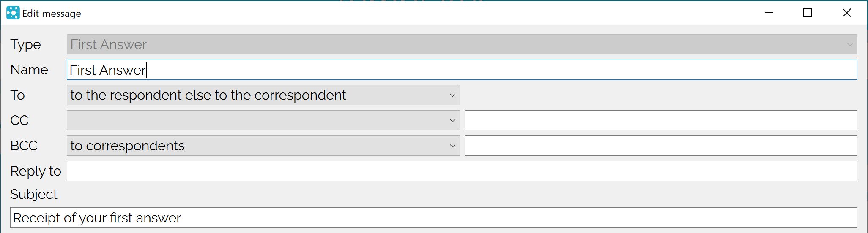
Task: Click the CC dropdown chevron arrow
Action: point(452,121)
